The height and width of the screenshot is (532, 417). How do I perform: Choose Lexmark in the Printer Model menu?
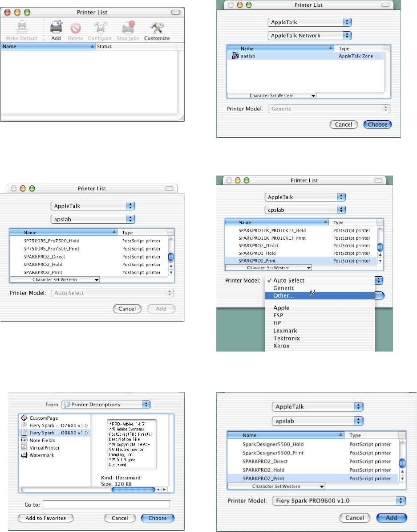(x=320, y=331)
